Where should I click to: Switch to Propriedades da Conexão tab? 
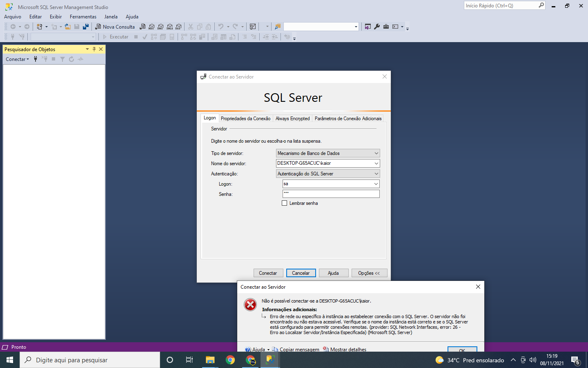246,119
